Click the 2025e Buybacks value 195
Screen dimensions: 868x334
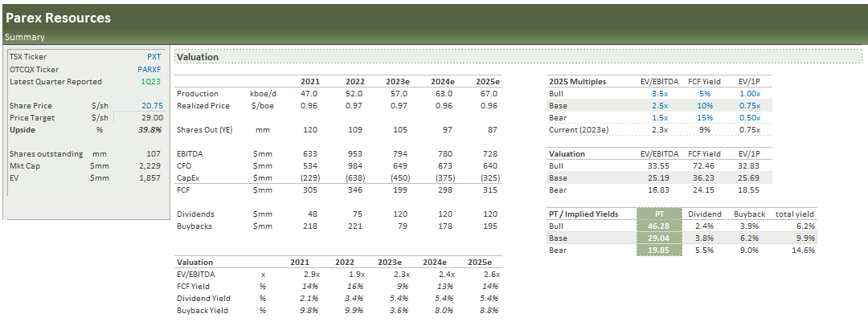click(491, 226)
